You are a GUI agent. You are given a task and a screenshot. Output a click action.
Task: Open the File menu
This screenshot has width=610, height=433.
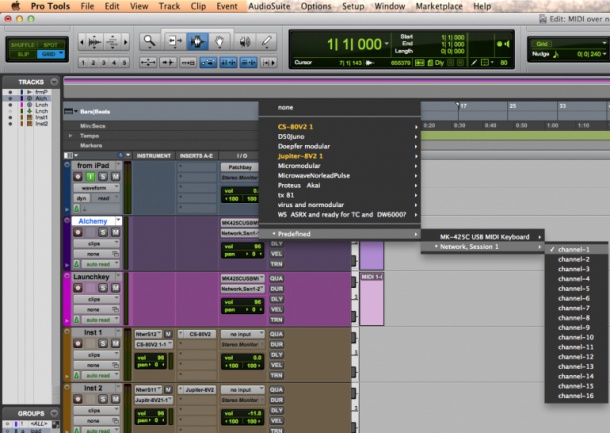[87, 6]
